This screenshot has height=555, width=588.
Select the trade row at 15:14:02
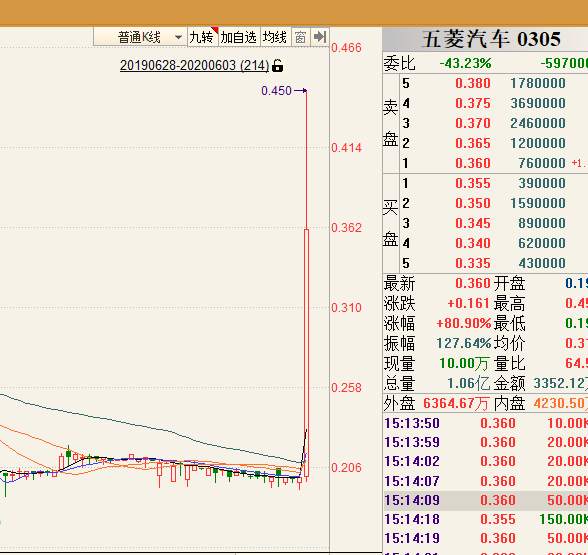(486, 462)
